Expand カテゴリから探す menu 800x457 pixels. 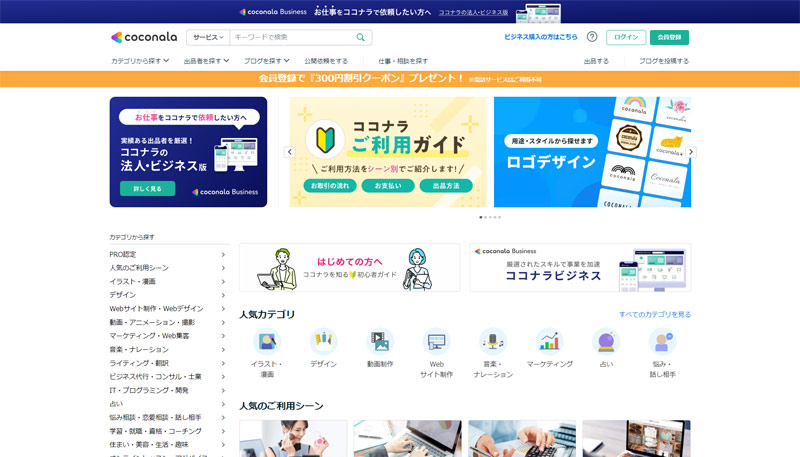pos(140,61)
